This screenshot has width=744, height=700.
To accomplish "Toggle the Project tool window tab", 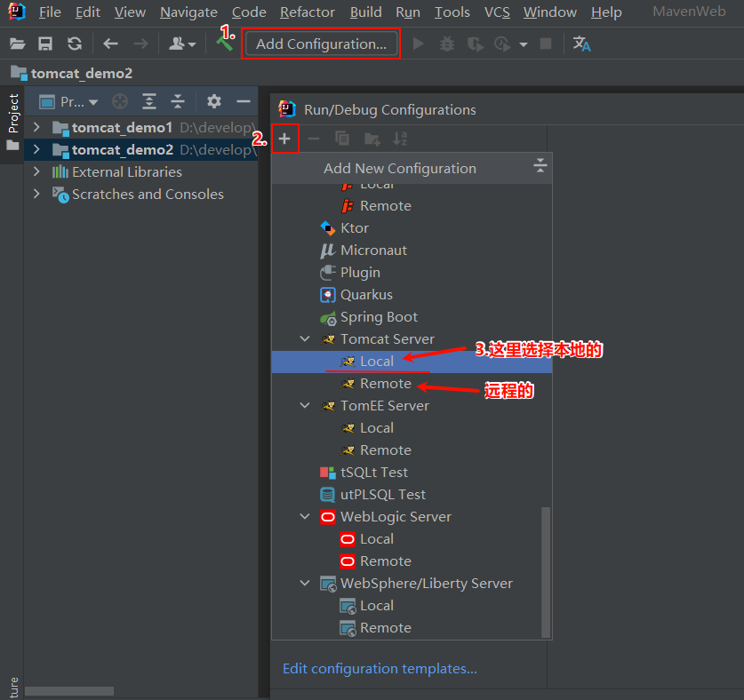I will 12,122.
